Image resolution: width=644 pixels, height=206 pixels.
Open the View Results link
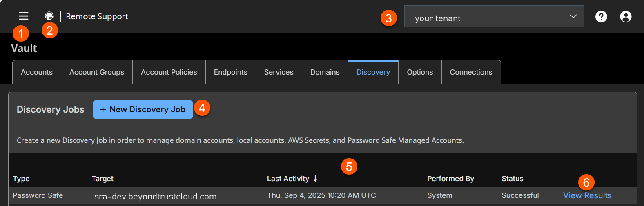click(587, 195)
